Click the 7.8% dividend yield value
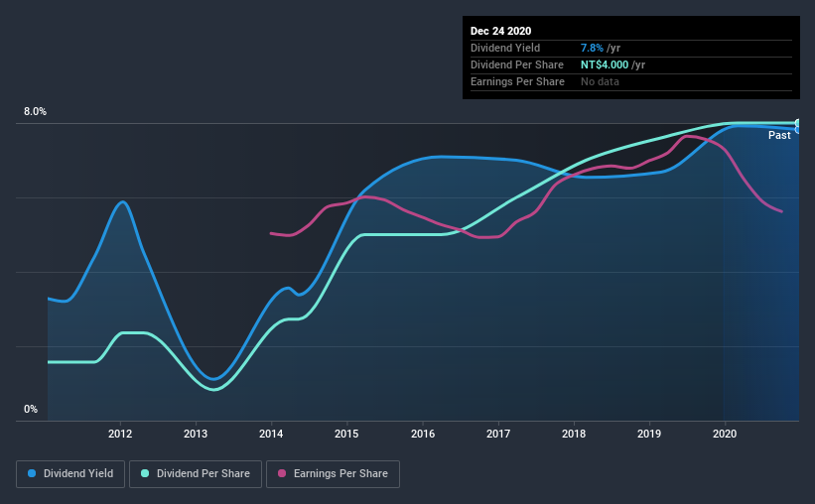815x504 pixels. point(592,48)
